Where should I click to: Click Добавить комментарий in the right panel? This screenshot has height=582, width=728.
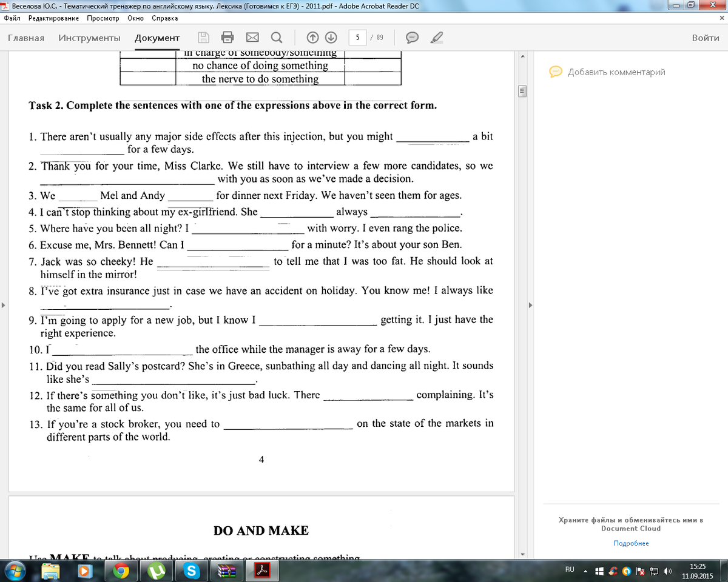[x=616, y=72]
